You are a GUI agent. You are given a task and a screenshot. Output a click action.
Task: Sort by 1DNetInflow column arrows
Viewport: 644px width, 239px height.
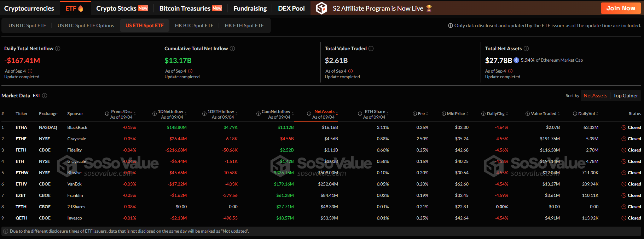pos(185,114)
